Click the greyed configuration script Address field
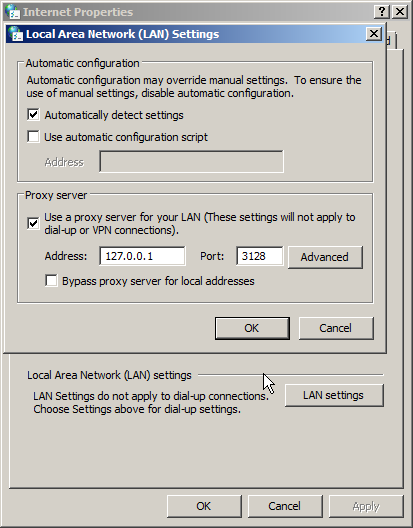 [x=191, y=162]
